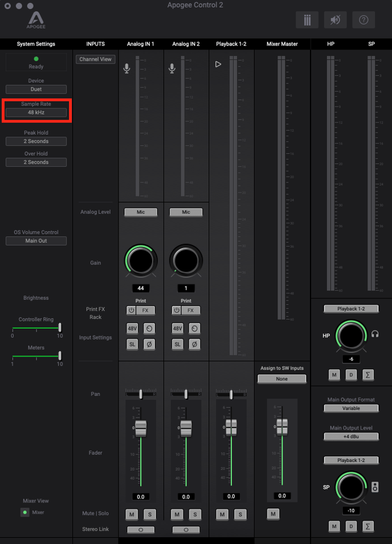Toggle the Mixer view checkbox
Image resolution: width=392 pixels, height=544 pixels.
pyautogui.click(x=24, y=512)
